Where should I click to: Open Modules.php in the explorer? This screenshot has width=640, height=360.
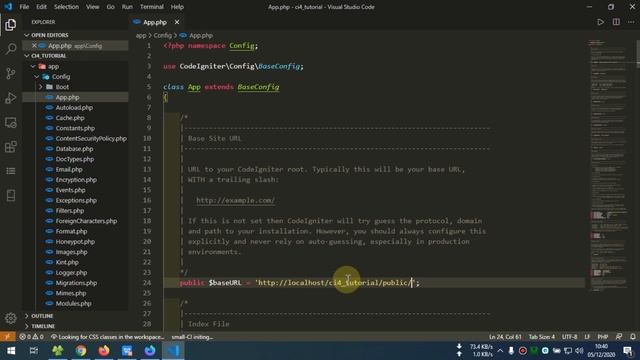pos(73,303)
